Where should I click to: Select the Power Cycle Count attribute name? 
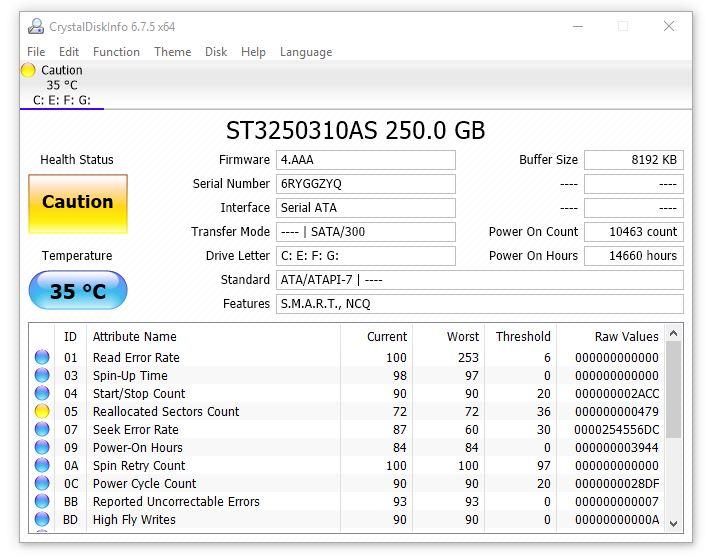point(144,483)
